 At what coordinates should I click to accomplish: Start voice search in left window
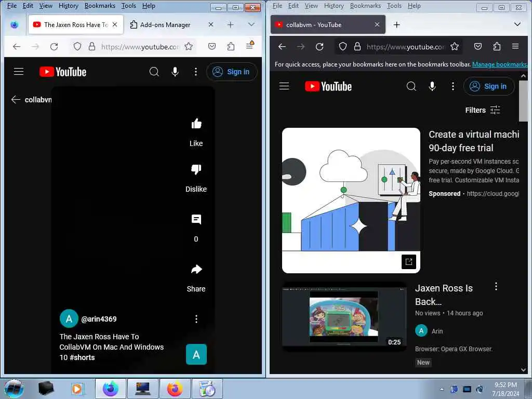[x=175, y=72]
